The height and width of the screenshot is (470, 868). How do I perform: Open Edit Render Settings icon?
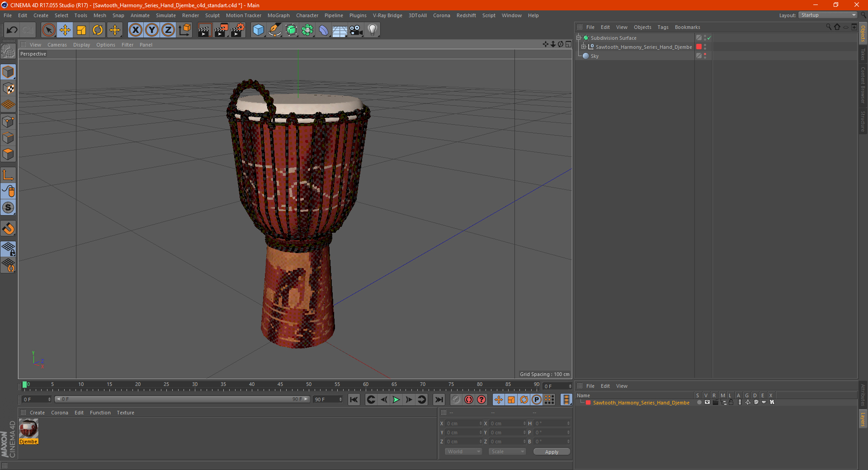[238, 30]
